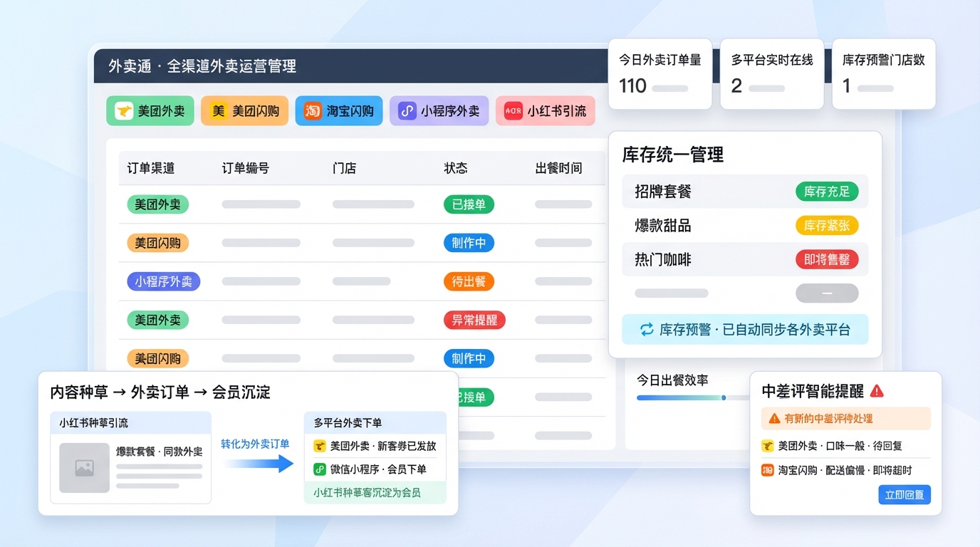Click the 异常提醒 status badge
The height and width of the screenshot is (547, 980).
point(474,320)
